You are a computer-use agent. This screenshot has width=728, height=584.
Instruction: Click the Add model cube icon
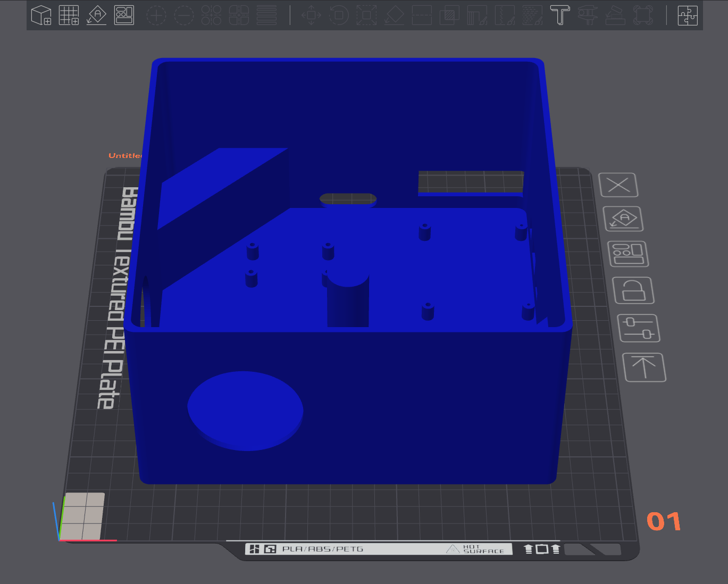[x=41, y=15]
